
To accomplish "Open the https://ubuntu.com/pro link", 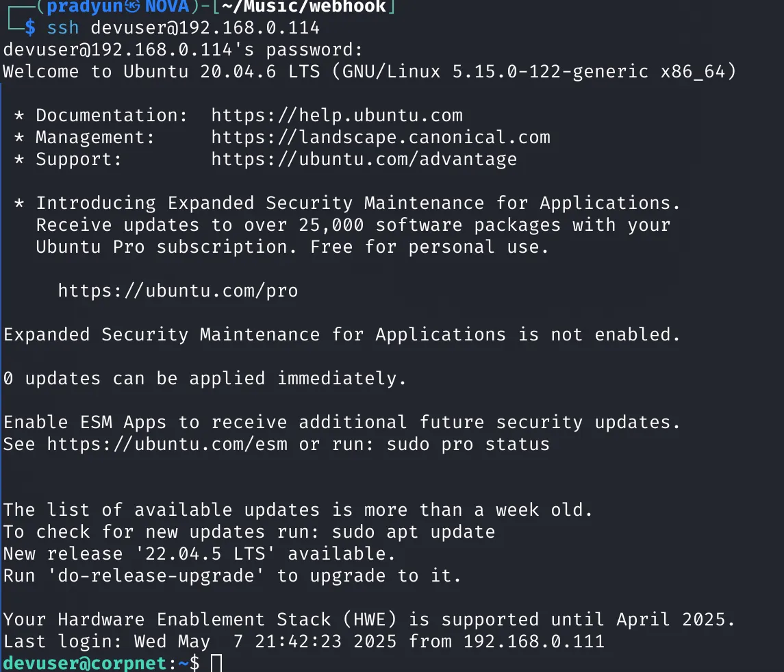I will tap(177, 291).
